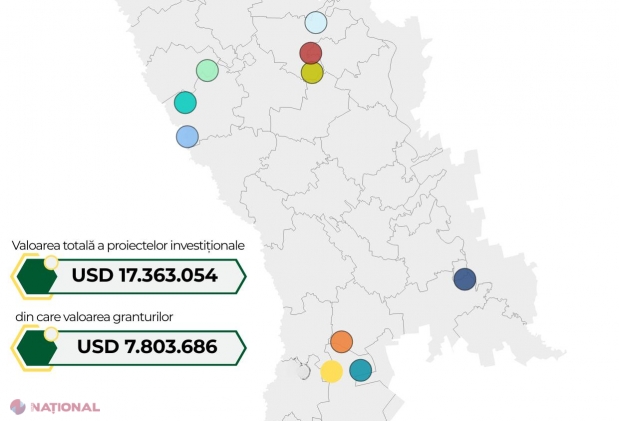Click the turquoise map marker
The width and height of the screenshot is (619, 421).
pyautogui.click(x=185, y=103)
